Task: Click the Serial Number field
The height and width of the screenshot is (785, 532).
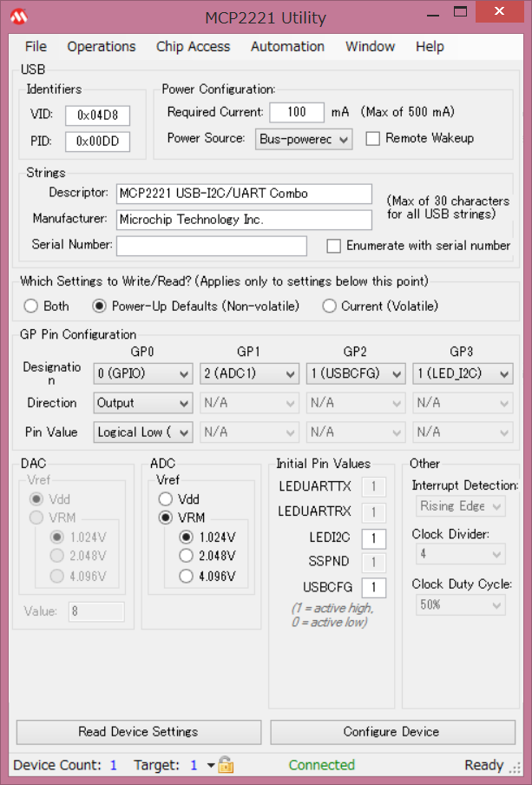Action: (x=211, y=246)
